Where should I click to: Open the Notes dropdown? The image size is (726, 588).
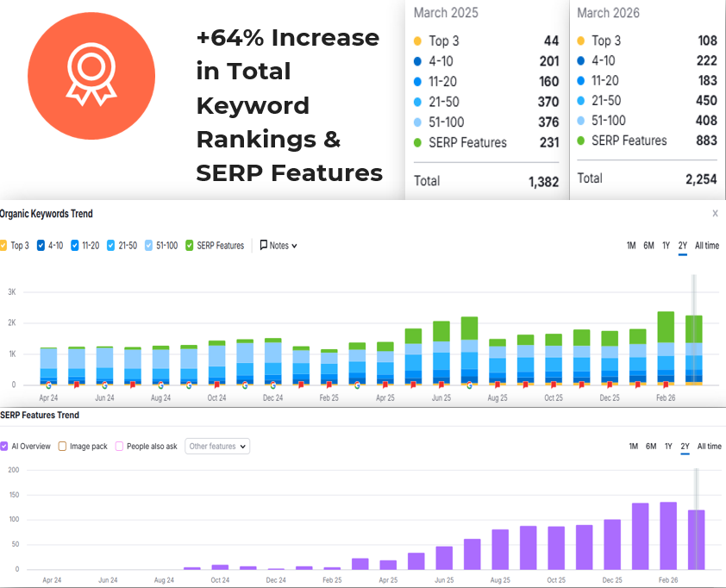coord(279,246)
